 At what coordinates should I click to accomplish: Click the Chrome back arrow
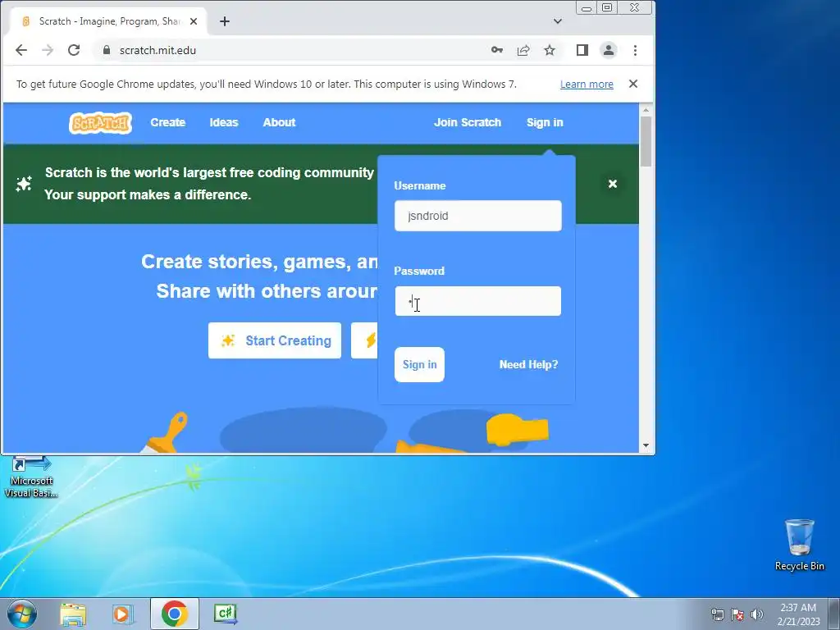pos(21,50)
